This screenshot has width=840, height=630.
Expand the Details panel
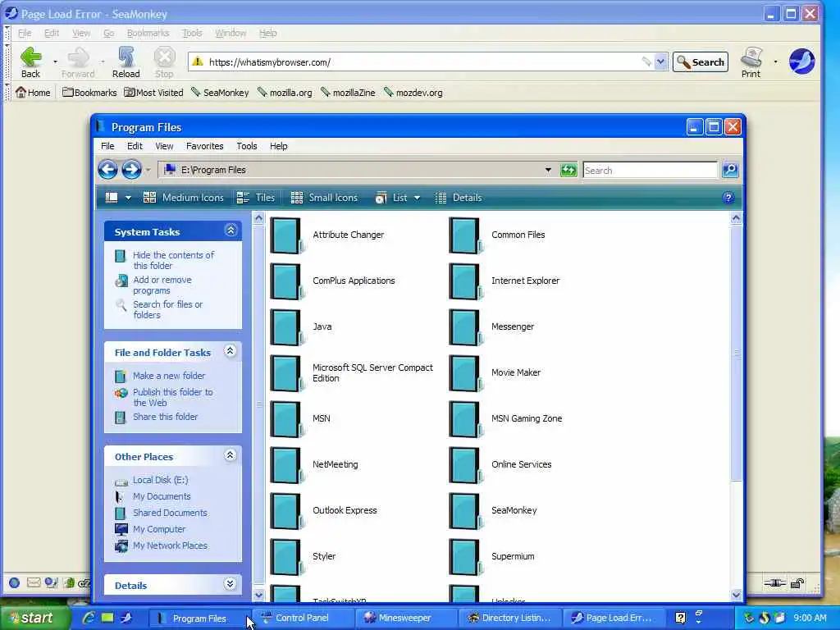point(231,584)
